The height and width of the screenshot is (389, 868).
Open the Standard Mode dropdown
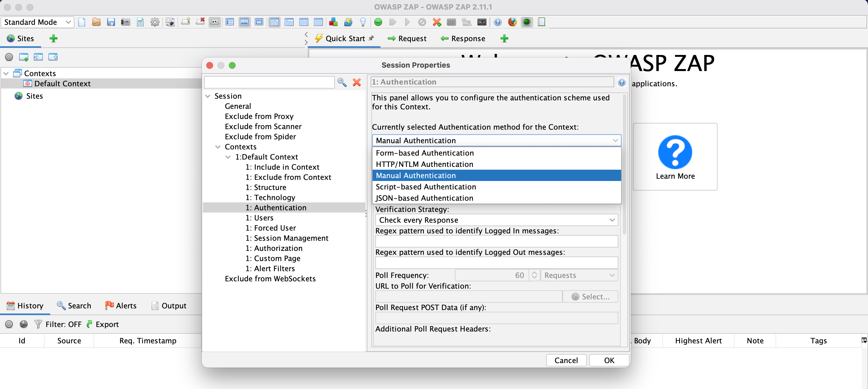pyautogui.click(x=37, y=22)
